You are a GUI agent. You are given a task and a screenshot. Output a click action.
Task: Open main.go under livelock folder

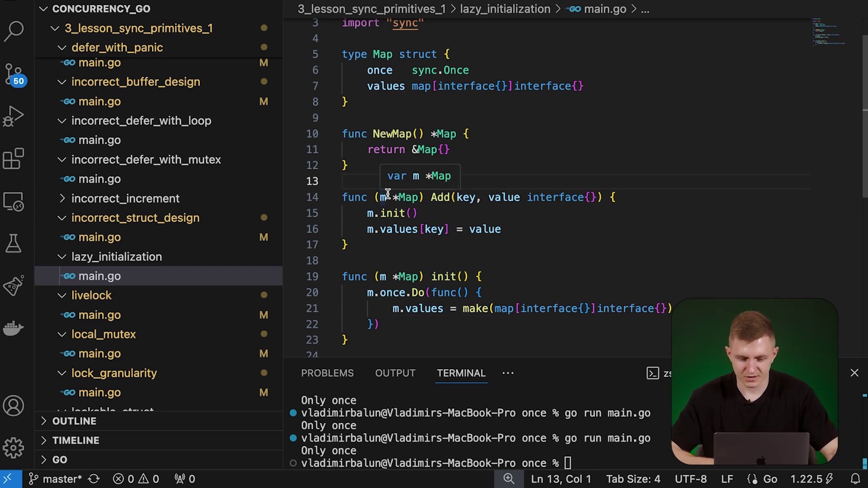click(x=99, y=315)
